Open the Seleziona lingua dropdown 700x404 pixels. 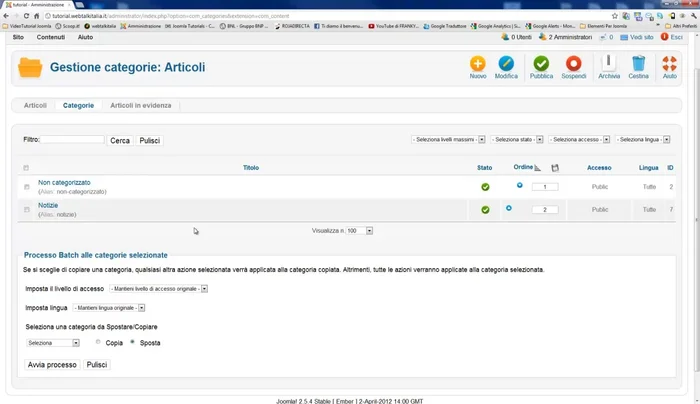[643, 140]
